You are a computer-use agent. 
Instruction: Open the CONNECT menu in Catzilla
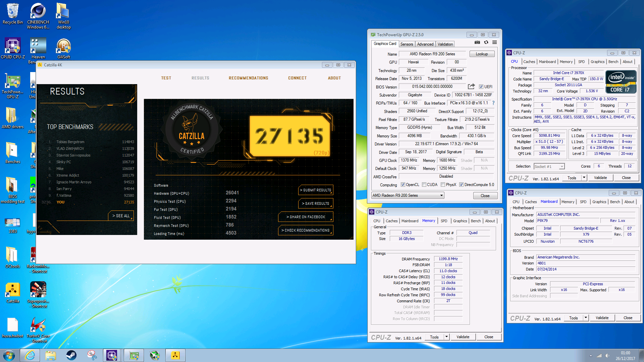(297, 78)
